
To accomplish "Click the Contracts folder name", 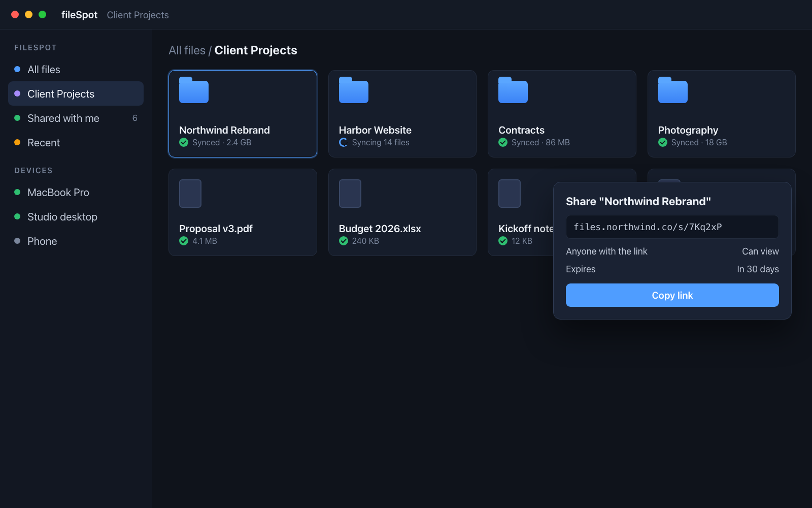I will pos(521,130).
